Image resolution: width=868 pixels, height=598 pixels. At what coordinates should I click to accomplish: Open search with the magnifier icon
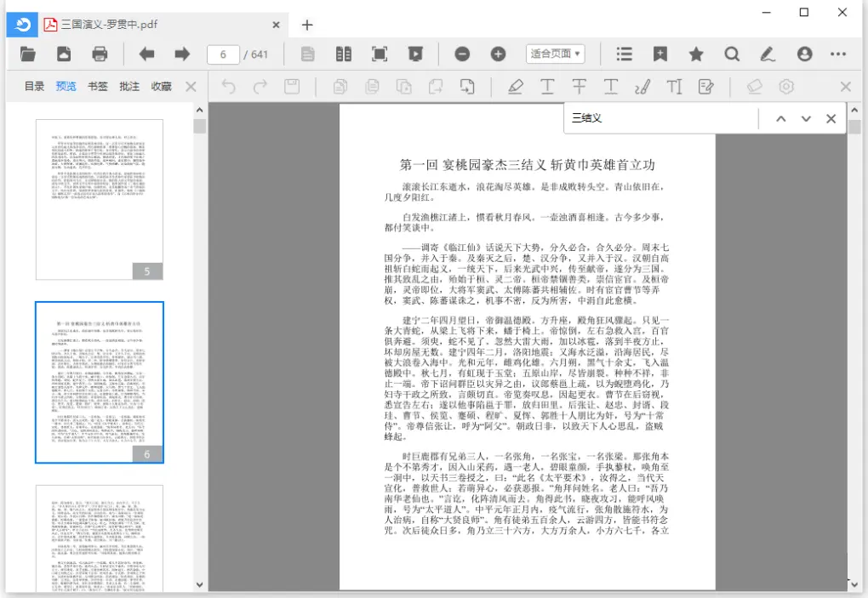pyautogui.click(x=732, y=54)
